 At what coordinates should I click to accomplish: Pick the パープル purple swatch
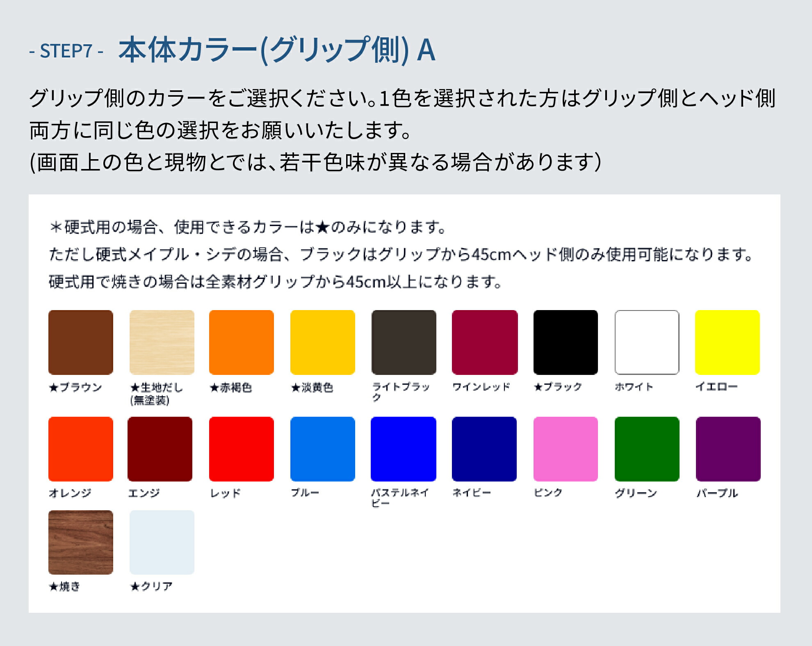point(728,449)
